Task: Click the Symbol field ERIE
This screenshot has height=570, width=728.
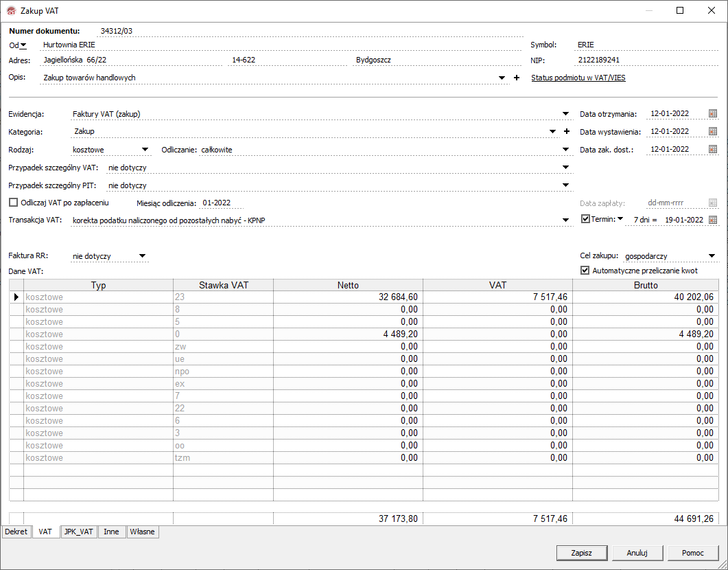Action: [646, 45]
